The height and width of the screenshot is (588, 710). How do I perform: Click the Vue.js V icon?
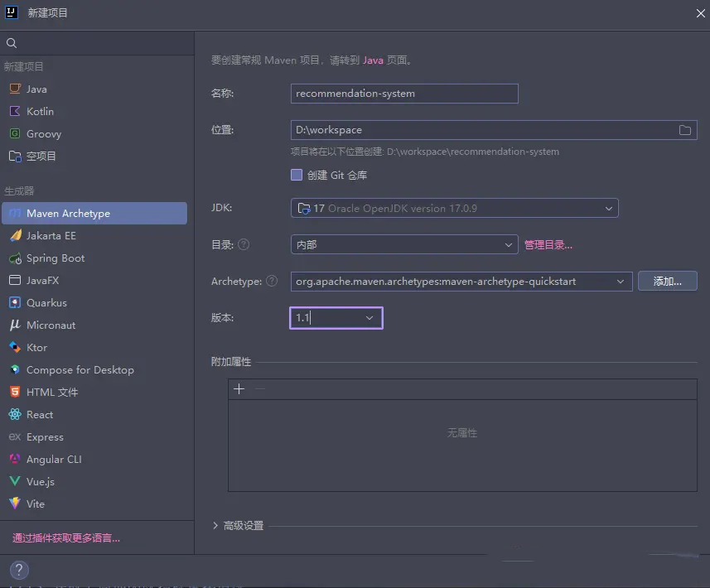[15, 481]
